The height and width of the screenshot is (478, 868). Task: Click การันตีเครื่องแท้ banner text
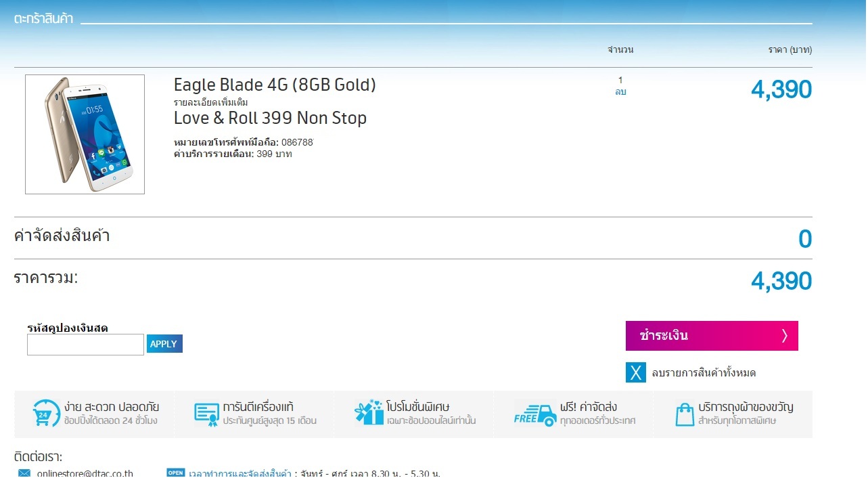point(258,407)
